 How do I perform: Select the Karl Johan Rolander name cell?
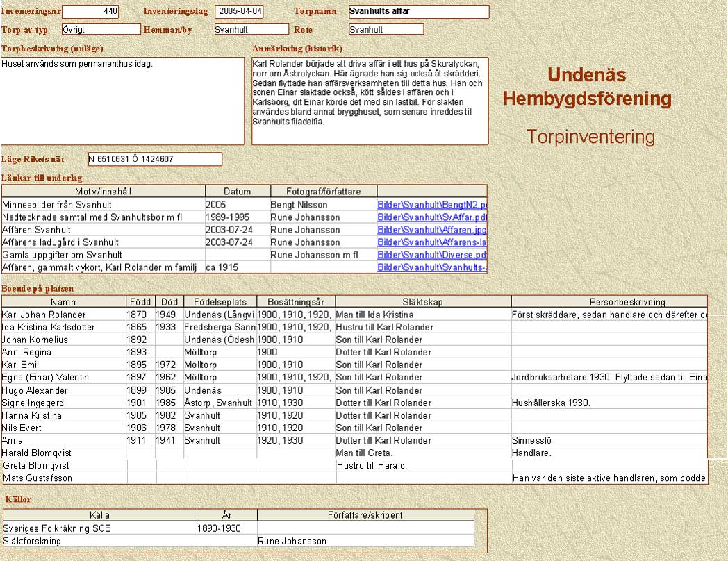click(x=64, y=315)
